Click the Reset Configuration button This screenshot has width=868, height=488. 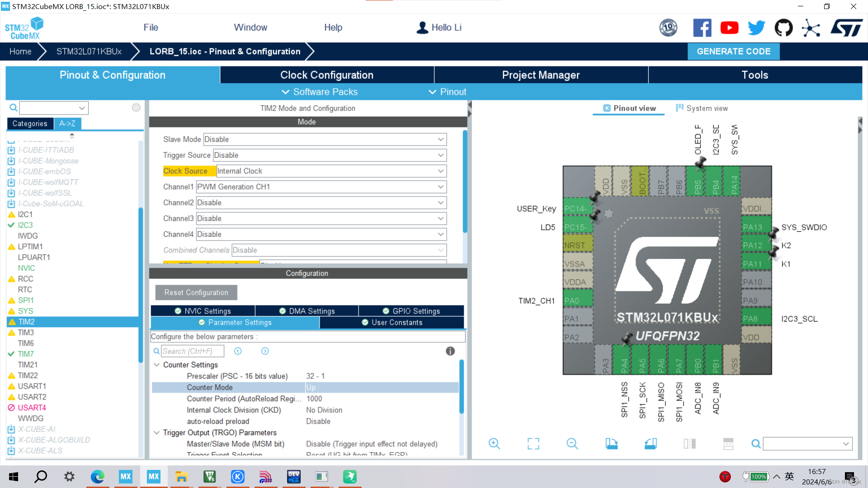tap(196, 292)
